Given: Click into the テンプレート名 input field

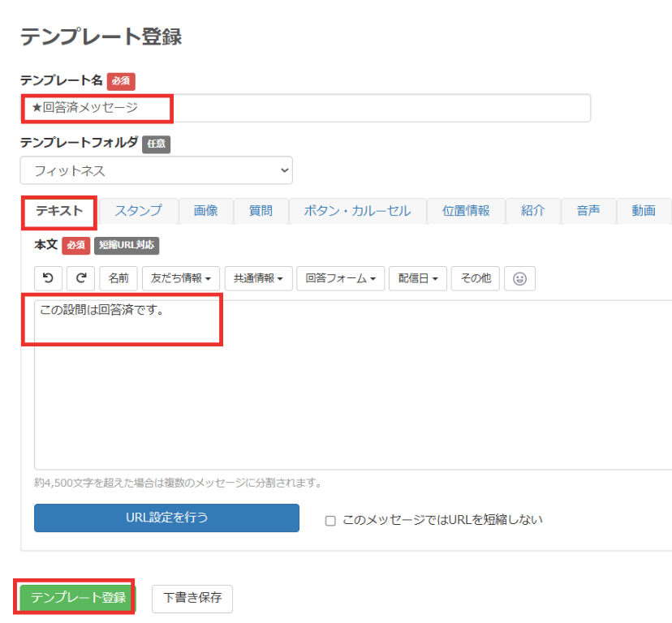Looking at the screenshot, I should pos(305,108).
